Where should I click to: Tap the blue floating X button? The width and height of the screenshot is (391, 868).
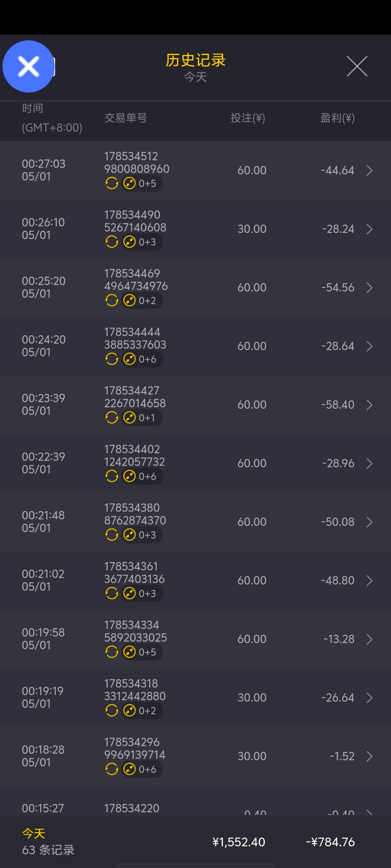point(28,67)
